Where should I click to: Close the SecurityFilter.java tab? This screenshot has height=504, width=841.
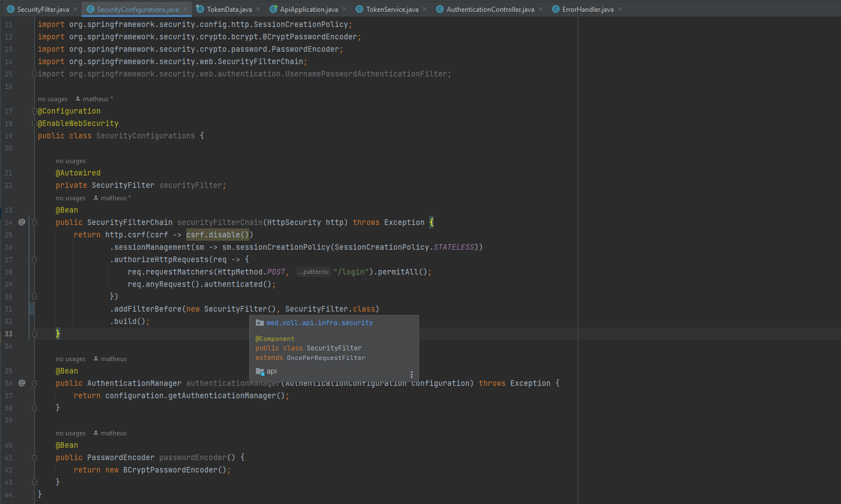click(75, 10)
